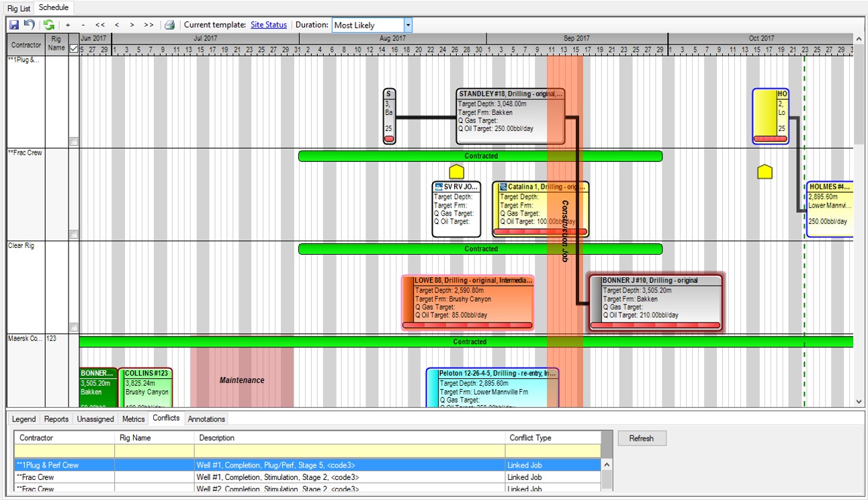Jump forward with the >> button
The image size is (868, 500).
coord(148,25)
